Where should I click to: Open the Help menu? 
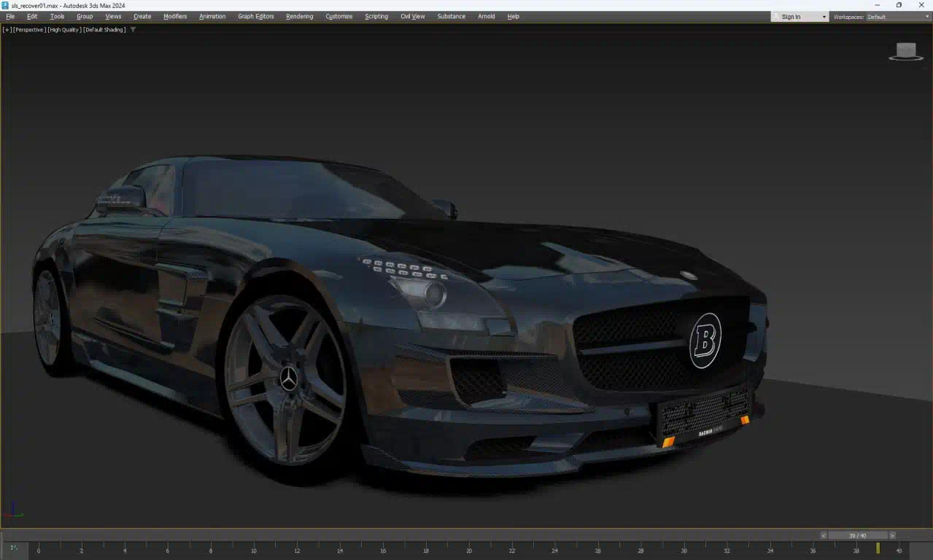(x=513, y=16)
